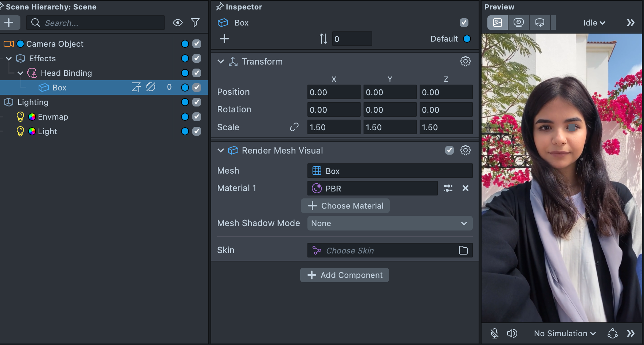
Task: Click the Add Component button
Action: (345, 275)
